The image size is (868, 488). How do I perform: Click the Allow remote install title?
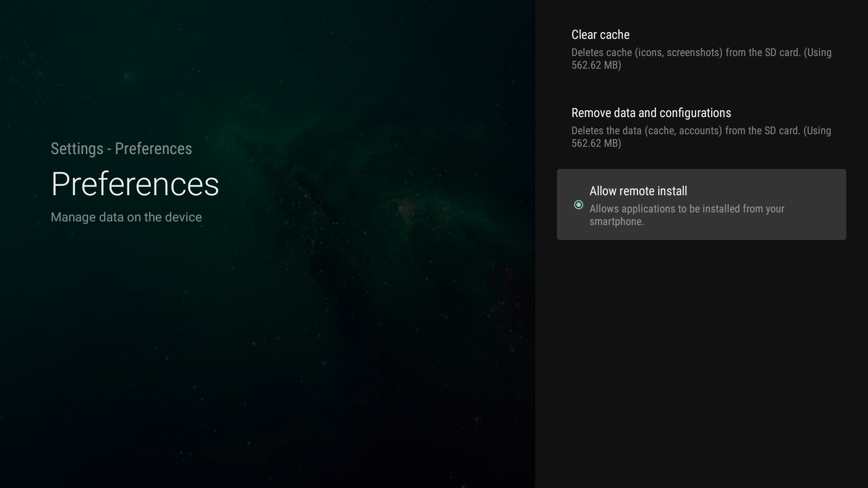coord(638,191)
